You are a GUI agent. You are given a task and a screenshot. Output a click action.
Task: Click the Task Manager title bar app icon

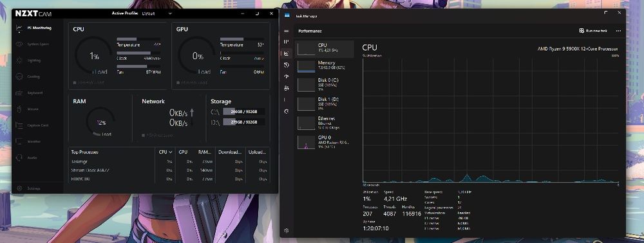(287, 16)
